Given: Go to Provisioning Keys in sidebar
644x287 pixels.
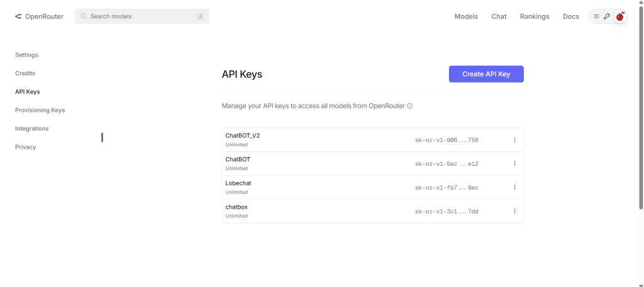Looking at the screenshot, I should coord(40,111).
